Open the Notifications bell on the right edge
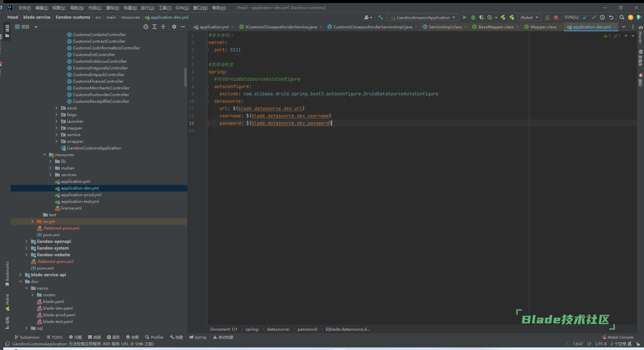644x350 pixels. [640, 79]
